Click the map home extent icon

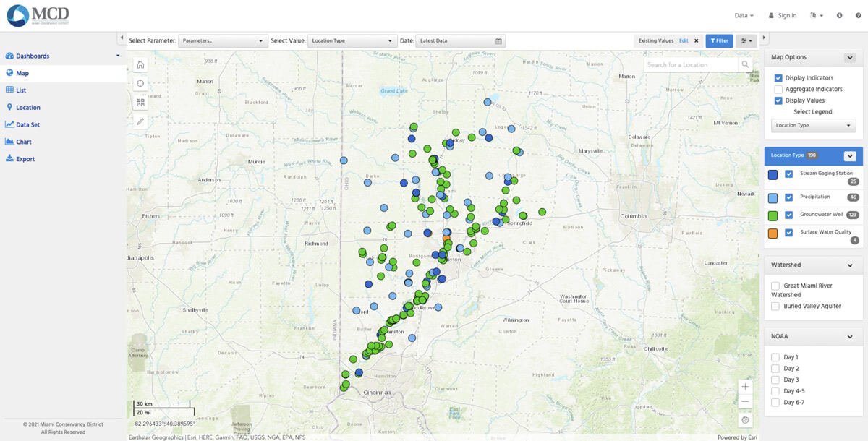[140, 65]
